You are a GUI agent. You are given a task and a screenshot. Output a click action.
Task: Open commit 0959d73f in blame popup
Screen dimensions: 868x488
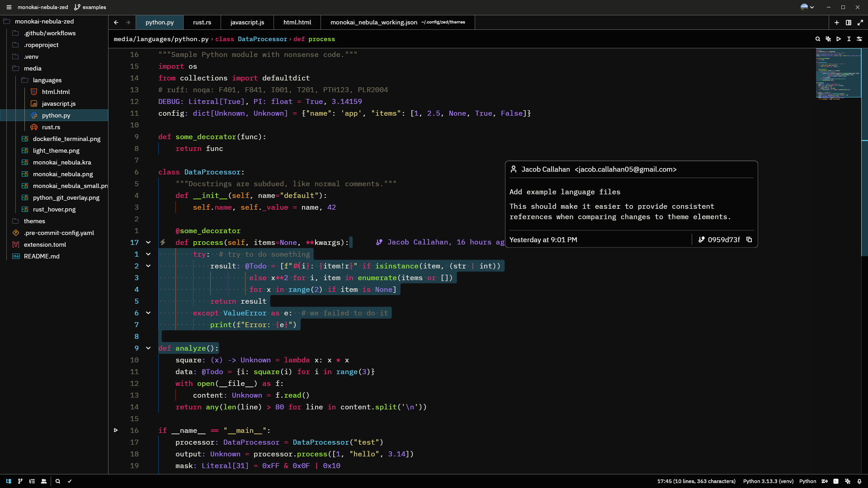[719, 240]
